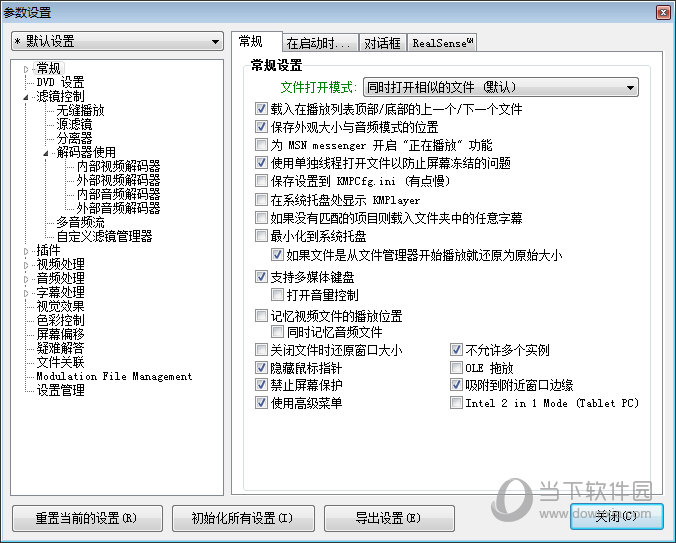Image resolution: width=676 pixels, height=543 pixels.
Task: Uncheck 隐藏鼠标指针 checkbox
Action: [x=262, y=368]
